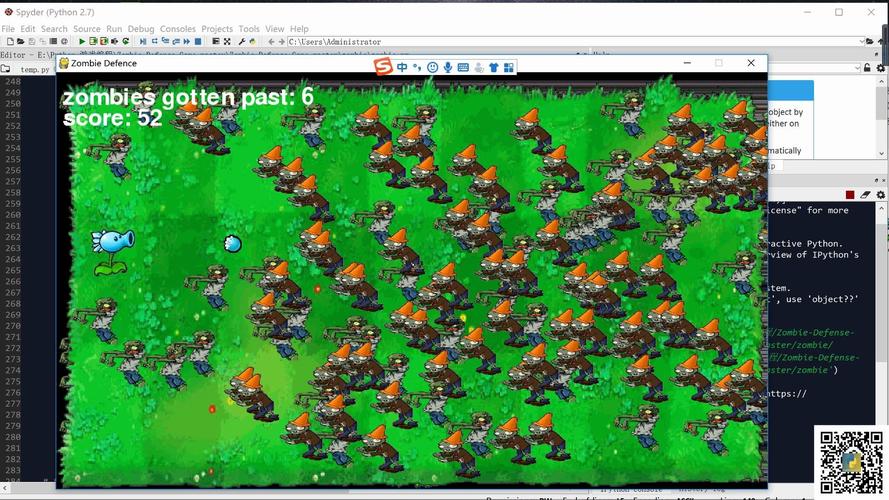
Task: Create a new file in Spyder toolbar
Action: [x=10, y=41]
